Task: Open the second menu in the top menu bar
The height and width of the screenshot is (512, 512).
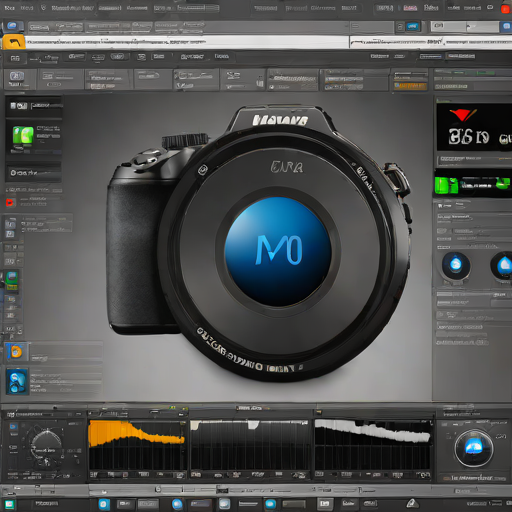Action: point(27,8)
